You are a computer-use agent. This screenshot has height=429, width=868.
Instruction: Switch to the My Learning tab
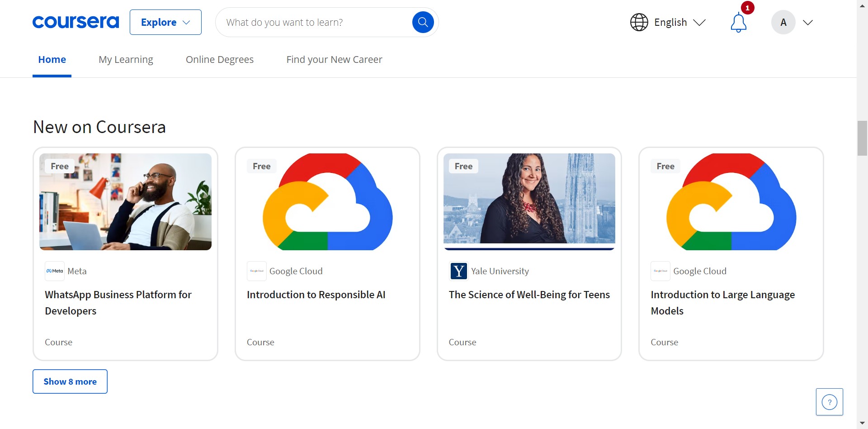(126, 60)
